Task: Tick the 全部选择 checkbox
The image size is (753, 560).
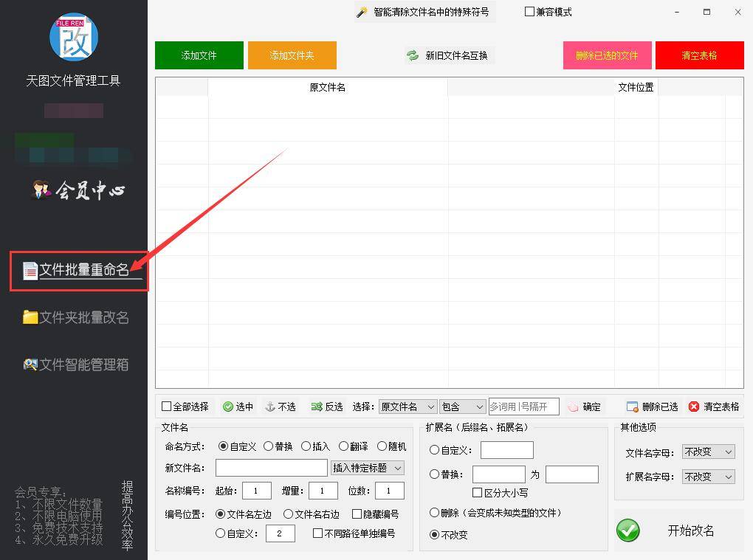Action: click(x=166, y=407)
